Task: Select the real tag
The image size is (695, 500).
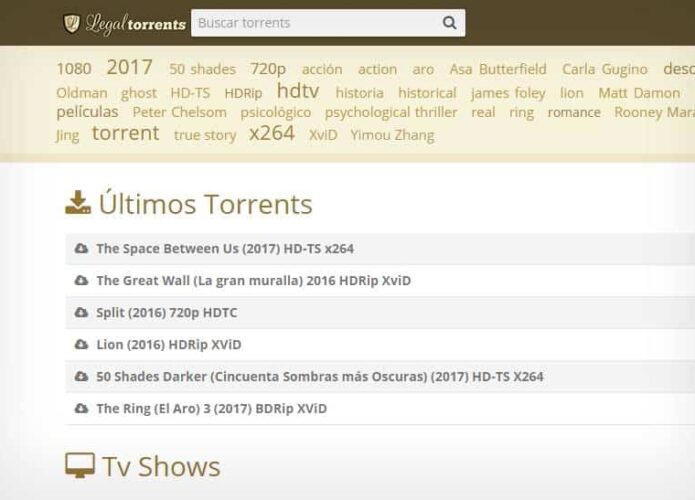Action: (x=483, y=112)
